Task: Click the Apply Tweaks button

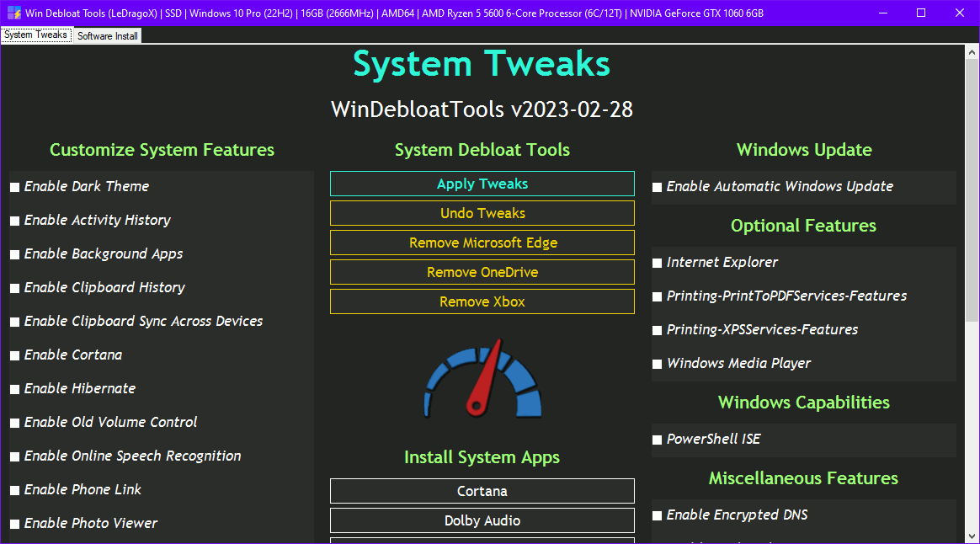Action: (x=482, y=184)
